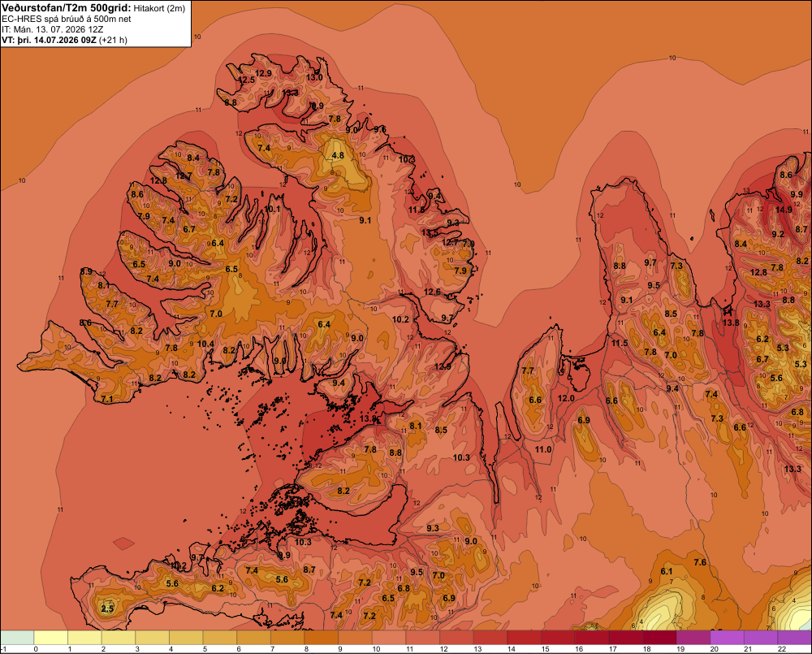Click the 12.0 temperature label on the map
The height and width of the screenshot is (654, 812).
click(x=566, y=398)
